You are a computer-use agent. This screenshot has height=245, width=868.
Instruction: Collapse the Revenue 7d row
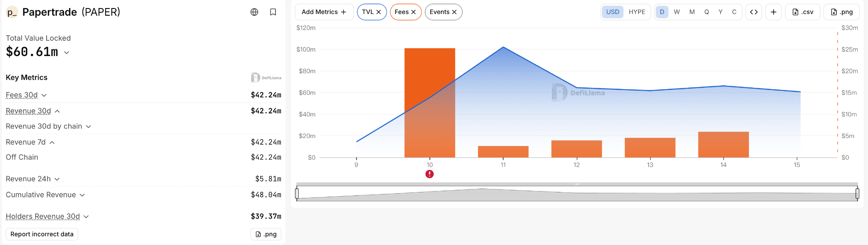tap(52, 142)
